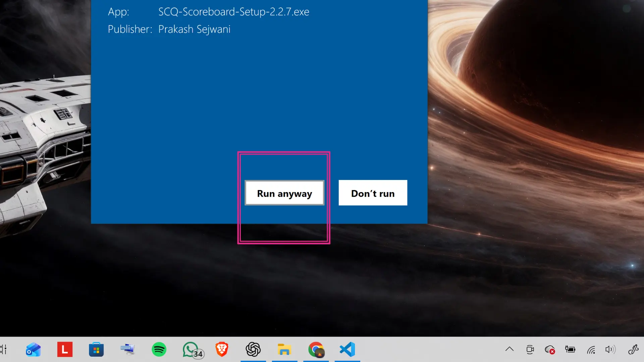Open Spotify from the taskbar

pyautogui.click(x=159, y=350)
